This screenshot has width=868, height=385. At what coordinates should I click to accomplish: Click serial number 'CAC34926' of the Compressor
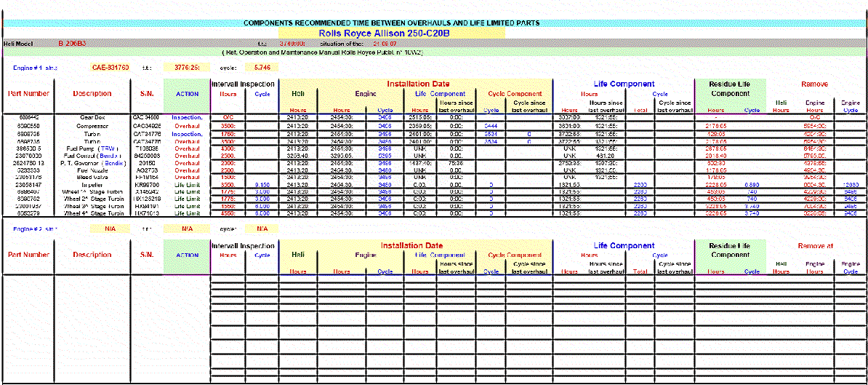pyautogui.click(x=147, y=126)
